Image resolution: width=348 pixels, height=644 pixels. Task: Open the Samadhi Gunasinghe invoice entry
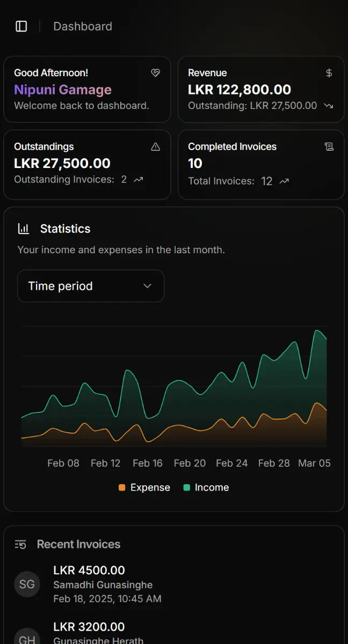click(x=103, y=584)
